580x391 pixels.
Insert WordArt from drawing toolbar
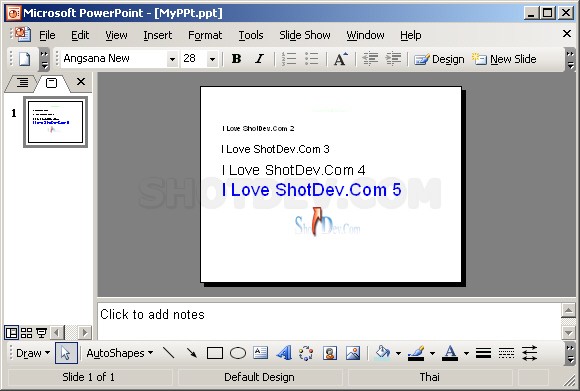tap(284, 353)
